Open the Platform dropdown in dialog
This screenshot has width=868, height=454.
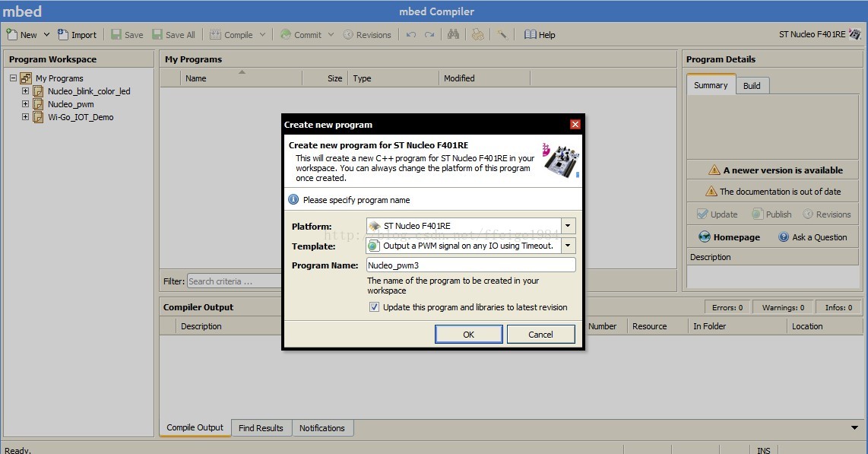pyautogui.click(x=568, y=226)
